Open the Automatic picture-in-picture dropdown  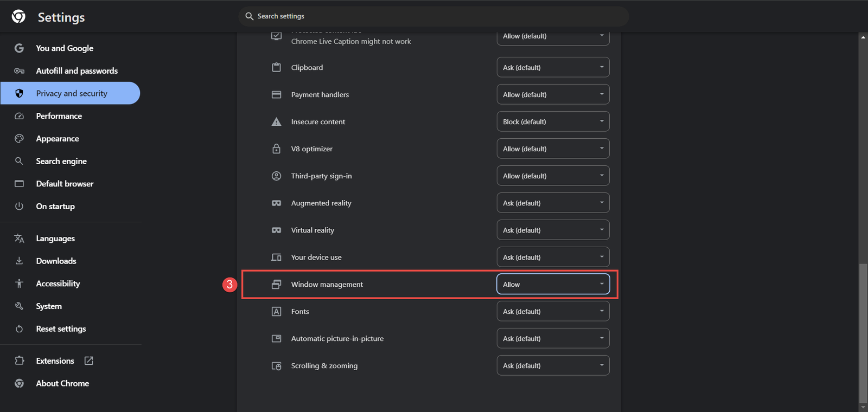pyautogui.click(x=552, y=338)
